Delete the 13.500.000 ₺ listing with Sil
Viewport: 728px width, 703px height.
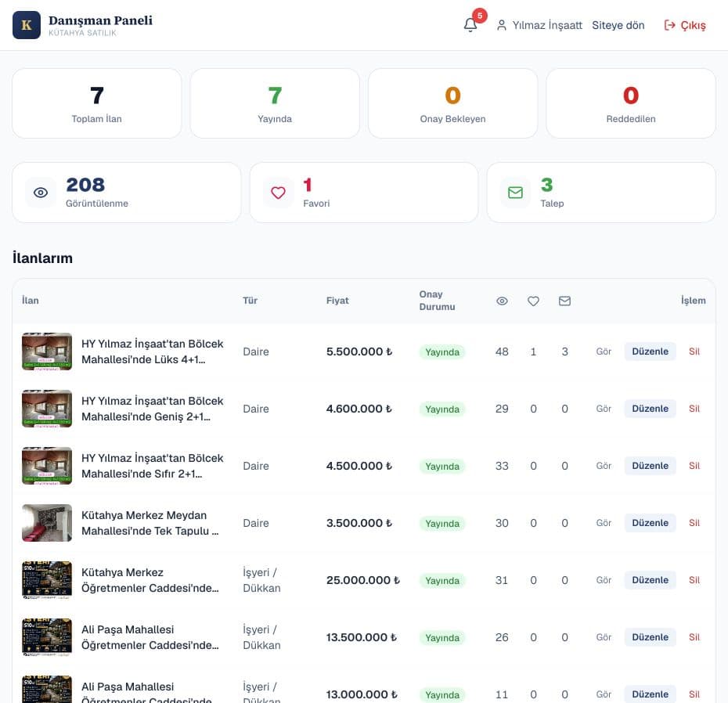click(x=694, y=637)
